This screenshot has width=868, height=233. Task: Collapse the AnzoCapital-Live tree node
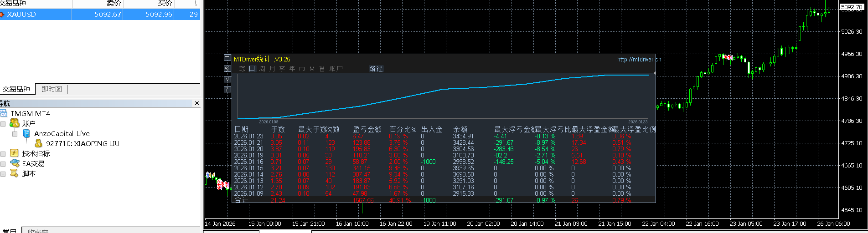coord(15,134)
